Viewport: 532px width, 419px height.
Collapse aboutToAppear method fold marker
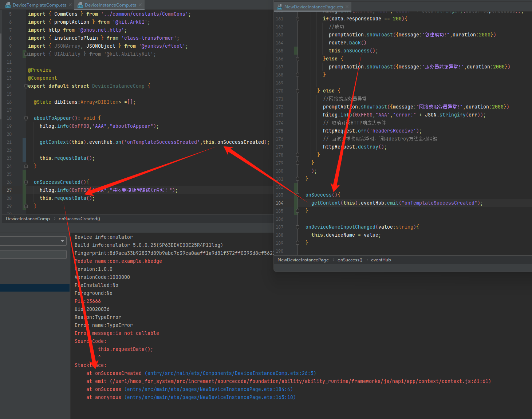point(26,118)
